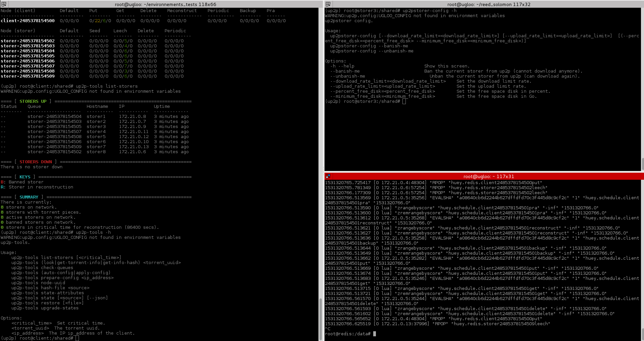The image size is (644, 341).
Task: Click the ^C line in the redis terminal
Action: (328, 329)
